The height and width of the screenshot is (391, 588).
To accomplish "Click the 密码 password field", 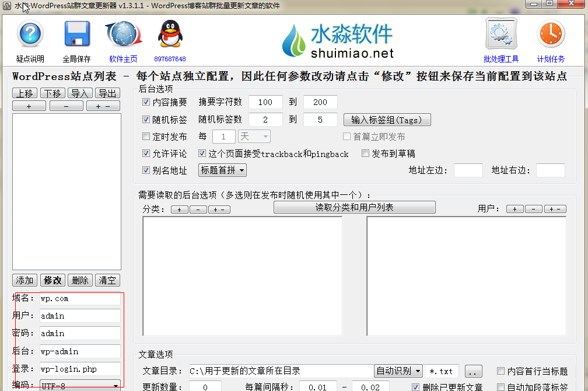I will click(x=80, y=333).
